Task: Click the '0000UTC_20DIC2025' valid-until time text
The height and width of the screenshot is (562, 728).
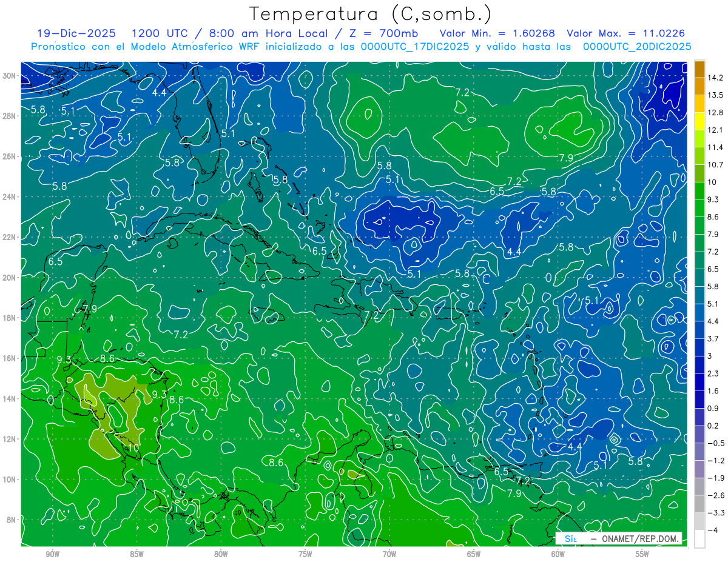Action: point(637,47)
